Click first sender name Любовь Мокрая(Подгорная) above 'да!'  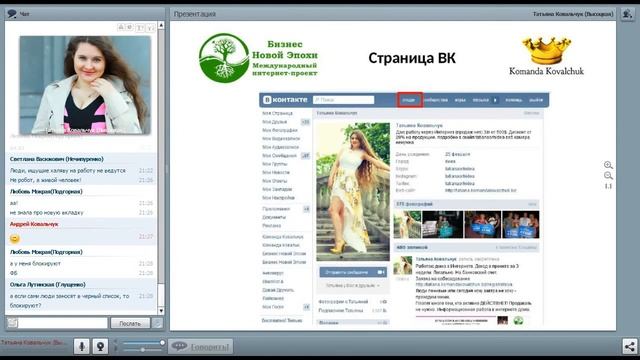pyautogui.click(x=46, y=191)
